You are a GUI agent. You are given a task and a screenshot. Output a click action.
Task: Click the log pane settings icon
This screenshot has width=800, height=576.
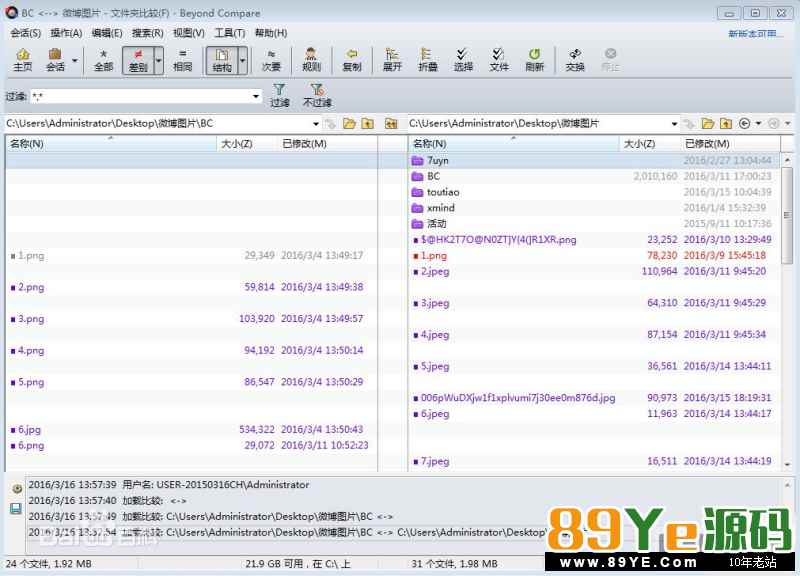(17, 489)
